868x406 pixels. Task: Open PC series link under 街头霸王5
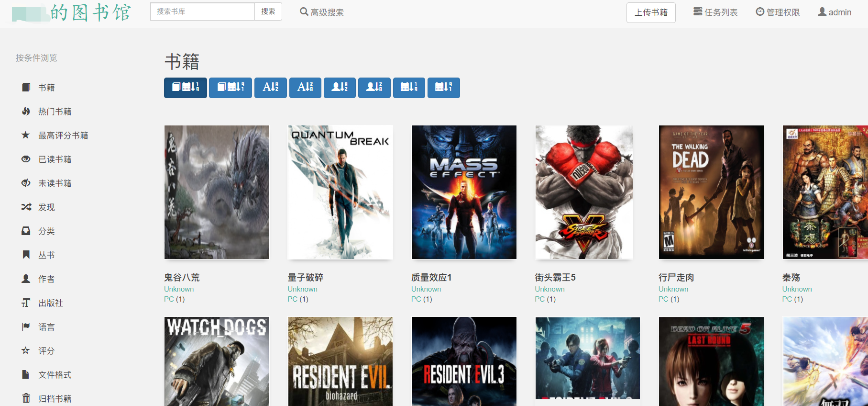click(540, 299)
